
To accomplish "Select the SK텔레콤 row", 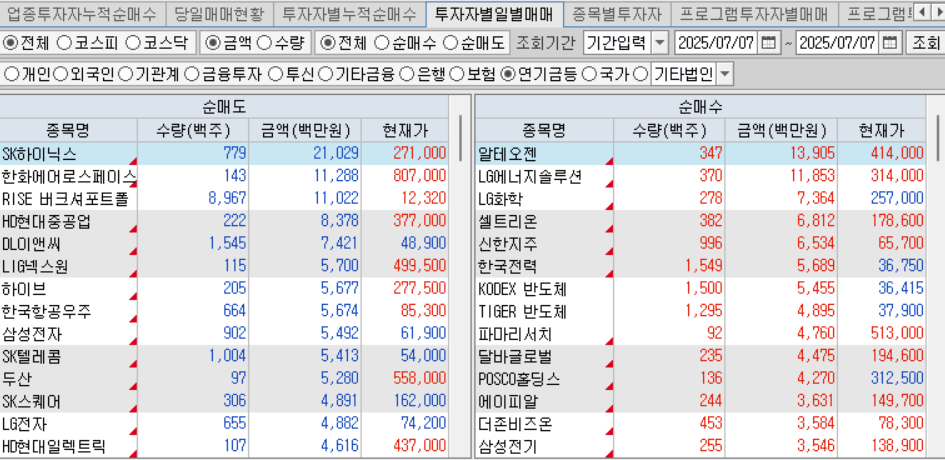I will 224,356.
